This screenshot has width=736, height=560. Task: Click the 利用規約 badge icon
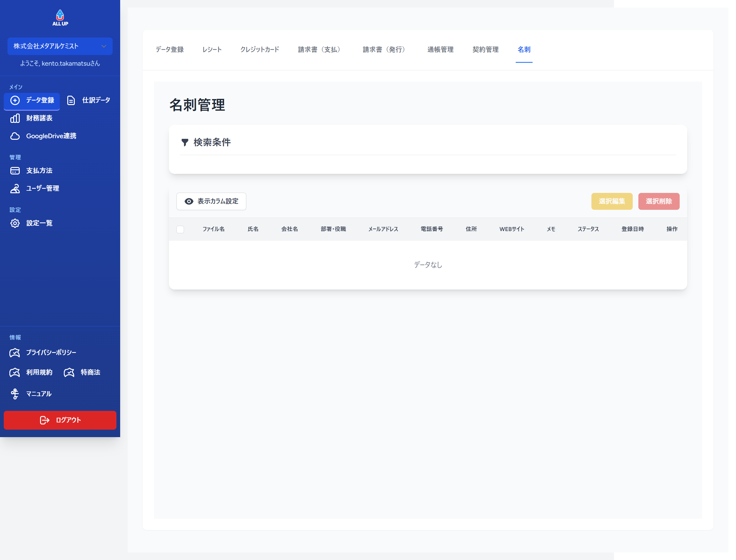pos(15,372)
